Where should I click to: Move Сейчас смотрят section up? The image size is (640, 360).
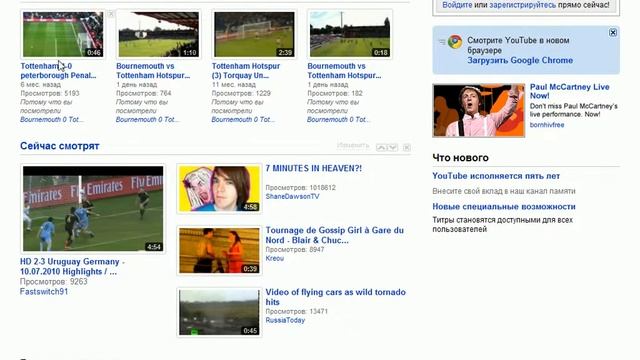[381, 147]
